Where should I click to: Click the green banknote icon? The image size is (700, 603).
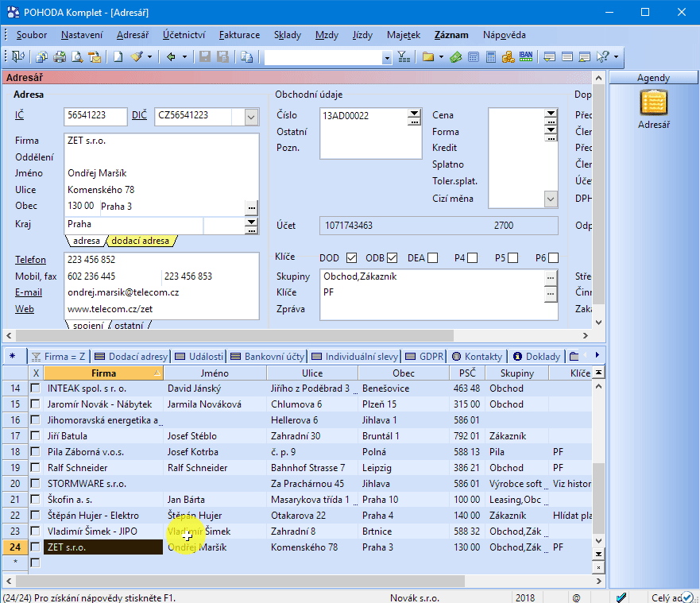tap(456, 56)
